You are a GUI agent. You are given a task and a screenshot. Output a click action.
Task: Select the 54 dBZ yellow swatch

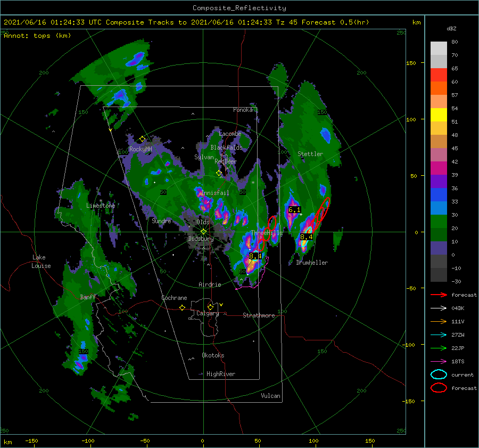pos(439,115)
